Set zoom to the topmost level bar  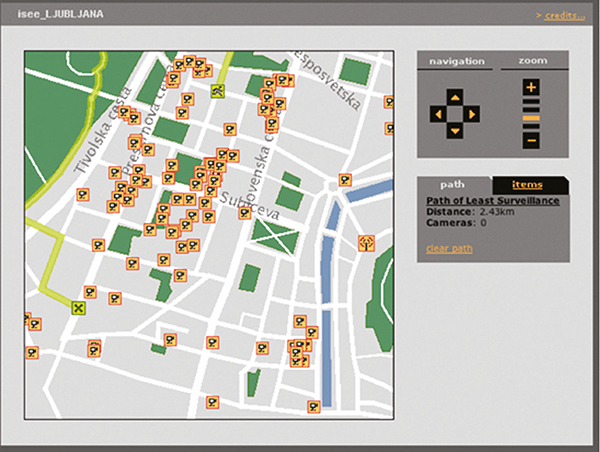tap(531, 103)
